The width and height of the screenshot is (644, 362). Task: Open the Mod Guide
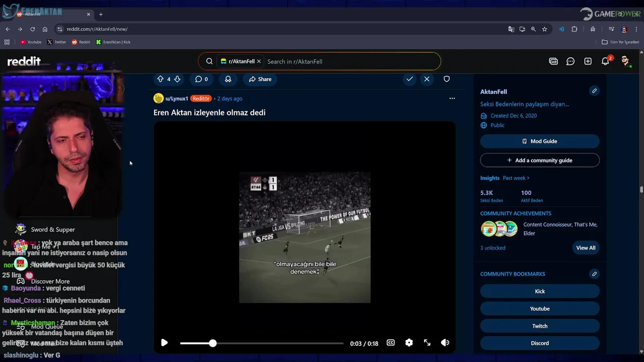coord(540,141)
